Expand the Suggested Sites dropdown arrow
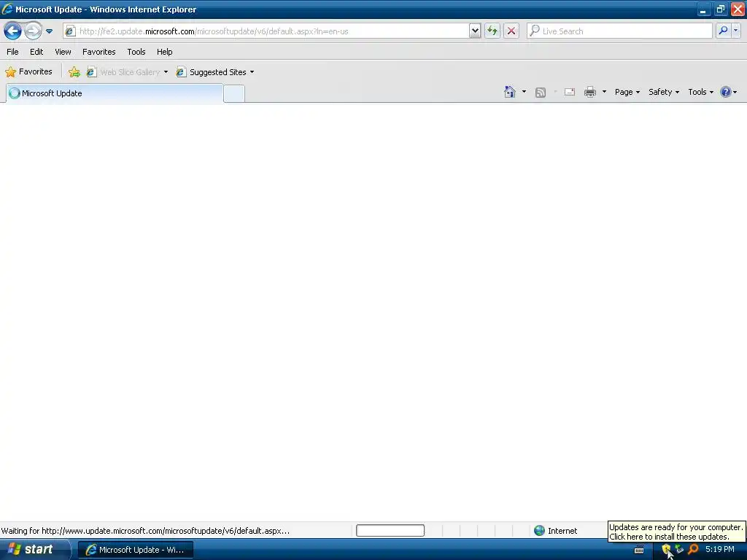This screenshot has height=560, width=747. tap(252, 72)
